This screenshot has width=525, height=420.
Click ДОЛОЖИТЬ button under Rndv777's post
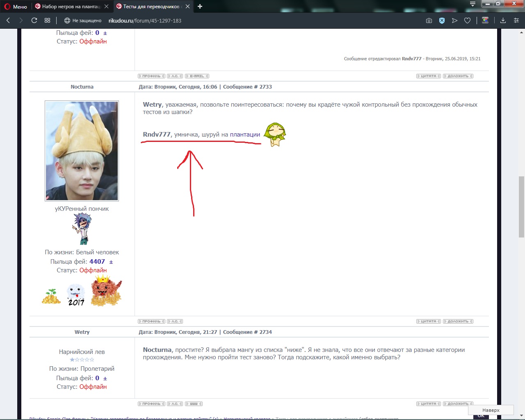[x=458, y=76]
